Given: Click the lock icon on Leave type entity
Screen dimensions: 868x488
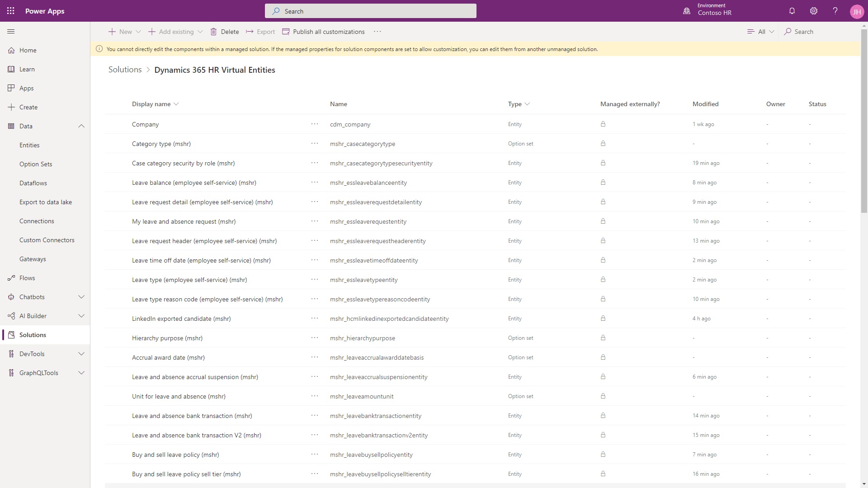Looking at the screenshot, I should point(604,279).
